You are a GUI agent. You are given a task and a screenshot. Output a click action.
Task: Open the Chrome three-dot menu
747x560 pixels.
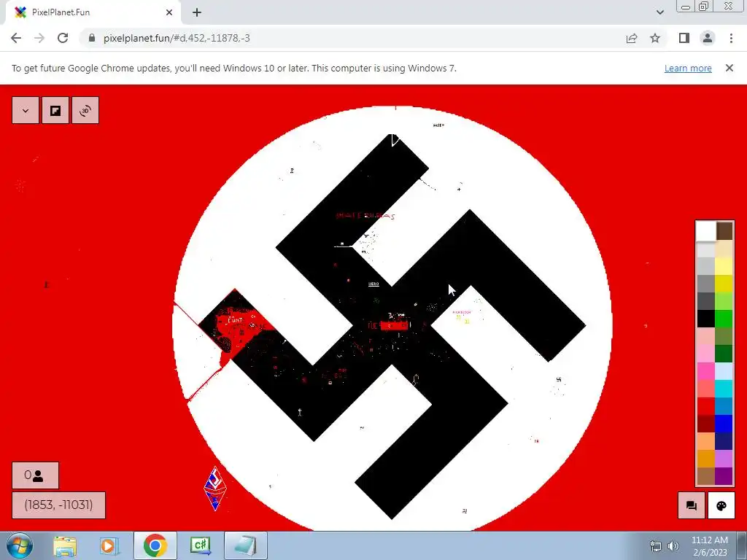(731, 38)
